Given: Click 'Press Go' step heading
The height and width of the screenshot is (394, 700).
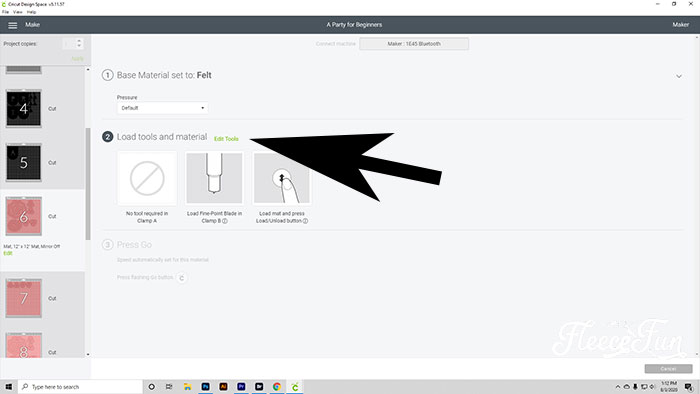Looking at the screenshot, I should pyautogui.click(x=134, y=245).
